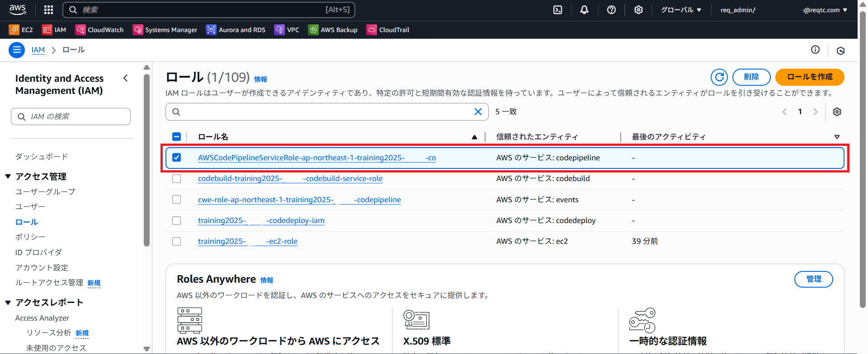
Task: Sort by 最後のアクティビティ column arrow
Action: (837, 137)
